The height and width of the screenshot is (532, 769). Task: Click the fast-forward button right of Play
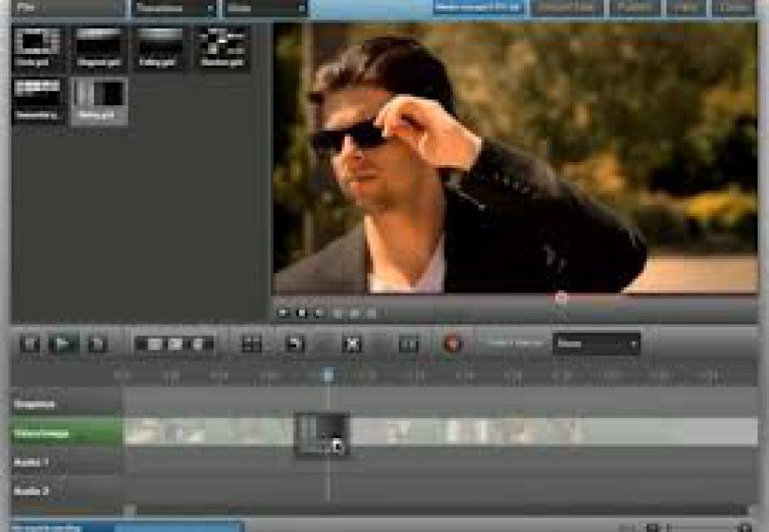pyautogui.click(x=97, y=344)
